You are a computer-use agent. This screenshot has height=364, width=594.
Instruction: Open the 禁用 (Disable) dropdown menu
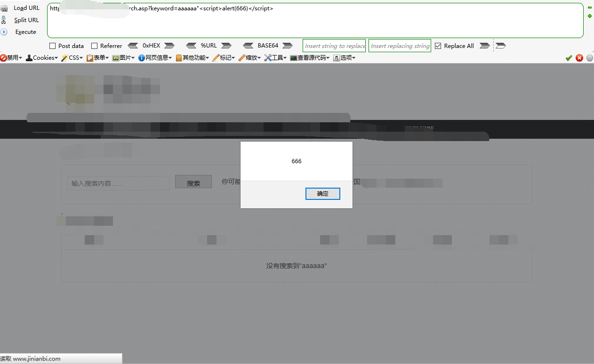[x=11, y=58]
